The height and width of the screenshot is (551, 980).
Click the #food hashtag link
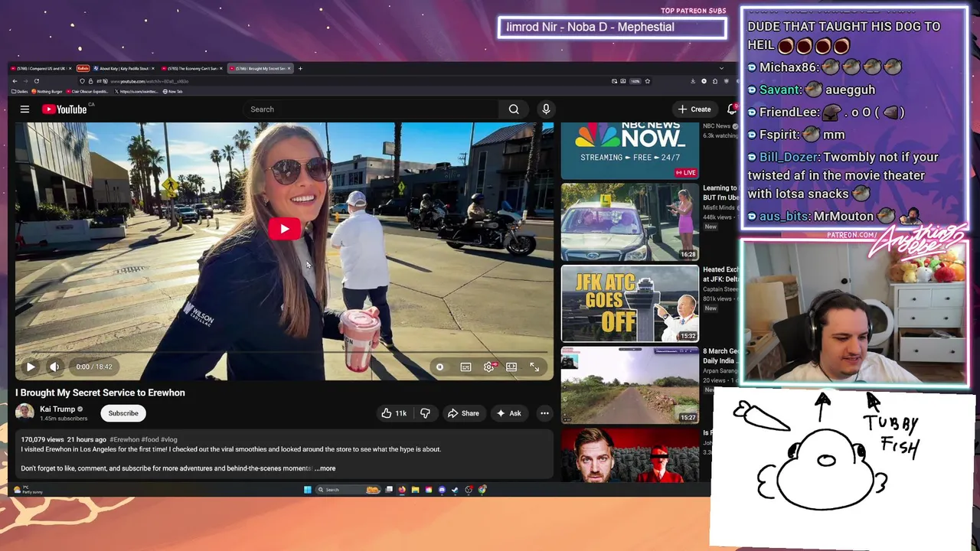click(x=150, y=440)
